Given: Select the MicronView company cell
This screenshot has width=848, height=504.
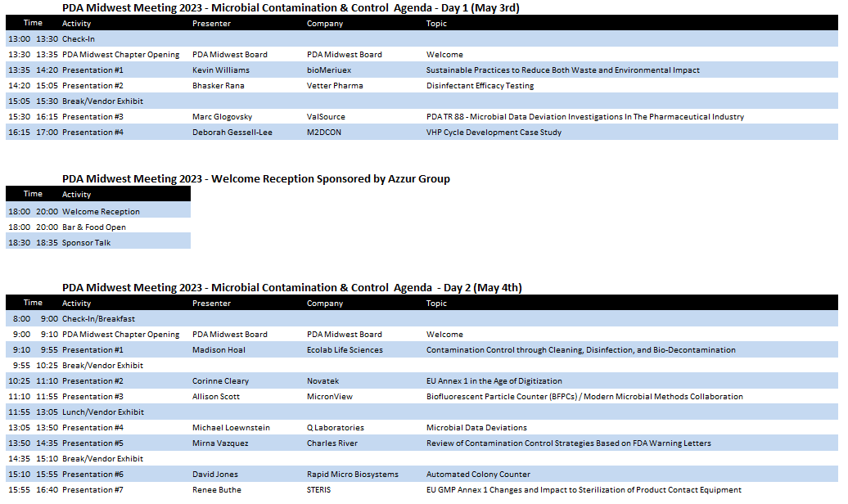Looking at the screenshot, I should (x=329, y=397).
